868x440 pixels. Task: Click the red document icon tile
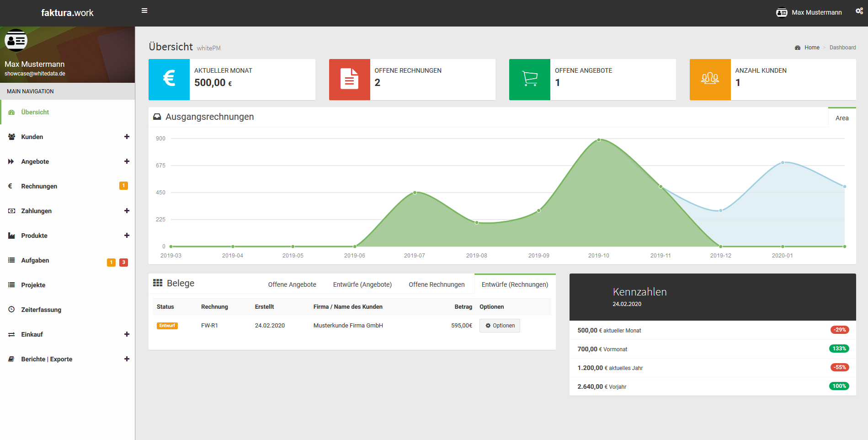click(349, 80)
